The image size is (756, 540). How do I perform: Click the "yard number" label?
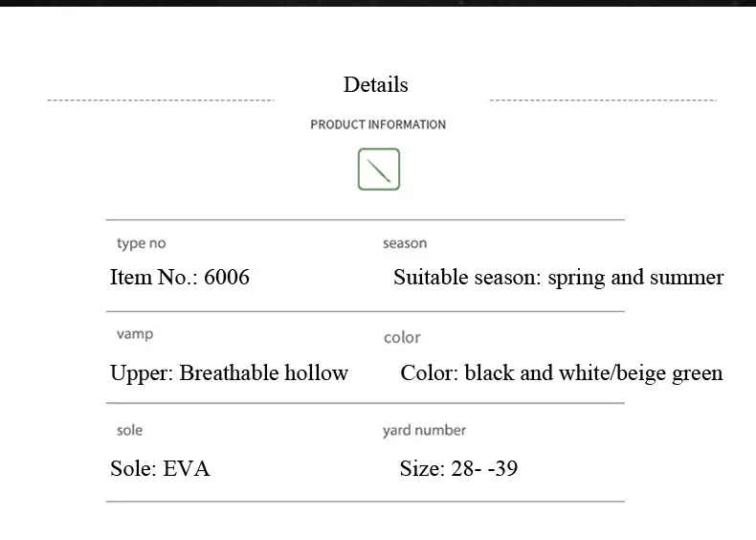(424, 431)
